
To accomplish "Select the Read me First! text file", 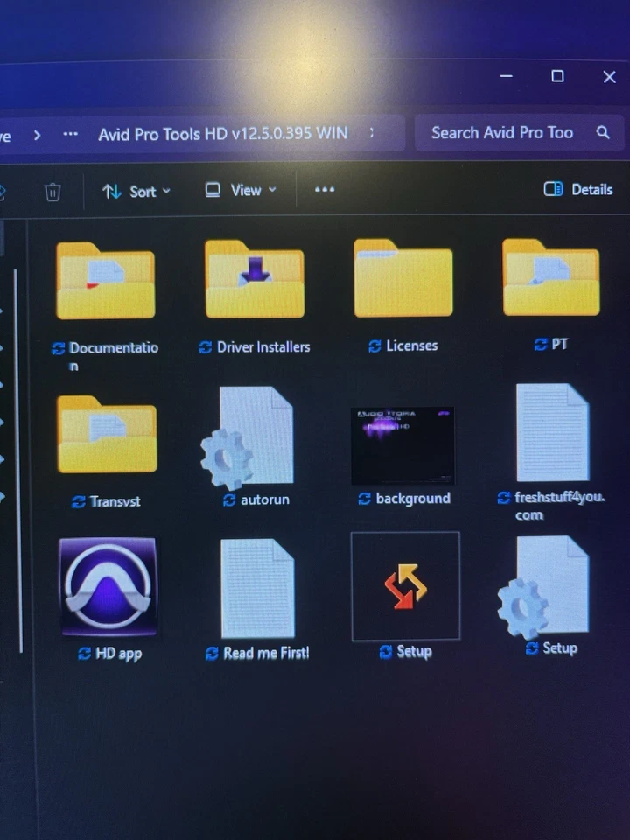I will point(257,588).
